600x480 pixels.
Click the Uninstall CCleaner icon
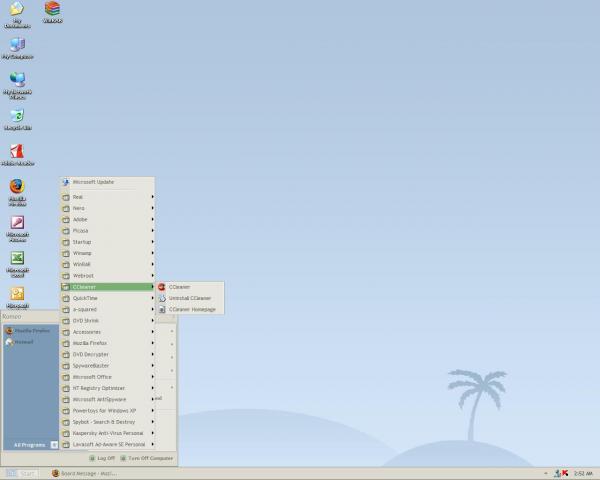point(162,298)
